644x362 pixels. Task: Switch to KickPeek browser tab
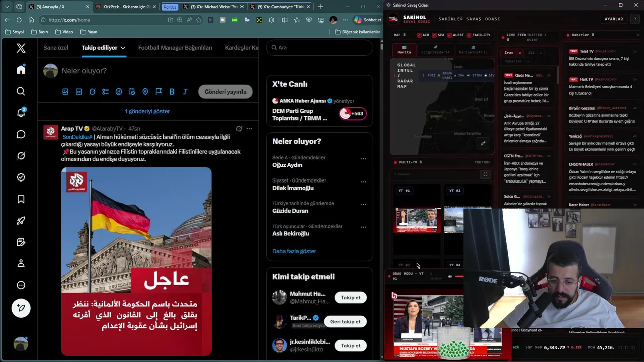126,7
